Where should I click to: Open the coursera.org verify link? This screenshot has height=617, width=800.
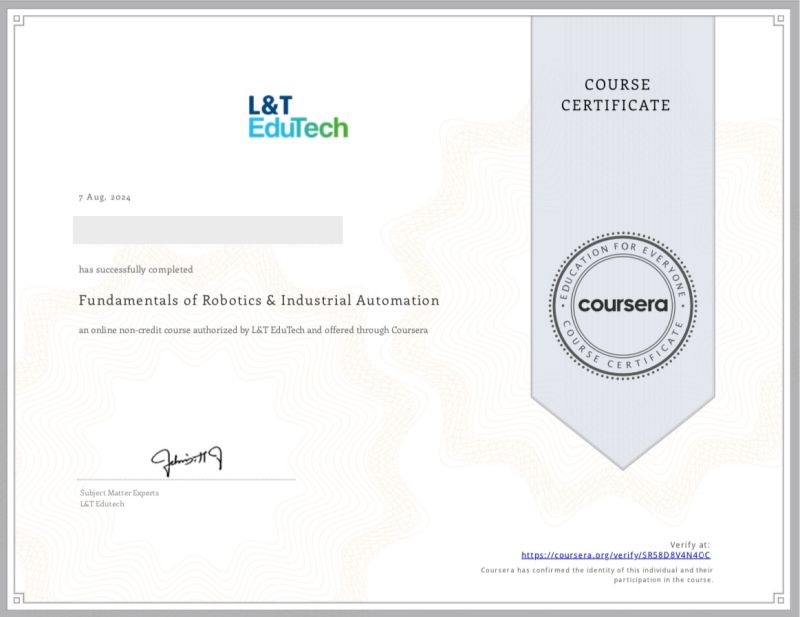(616, 554)
